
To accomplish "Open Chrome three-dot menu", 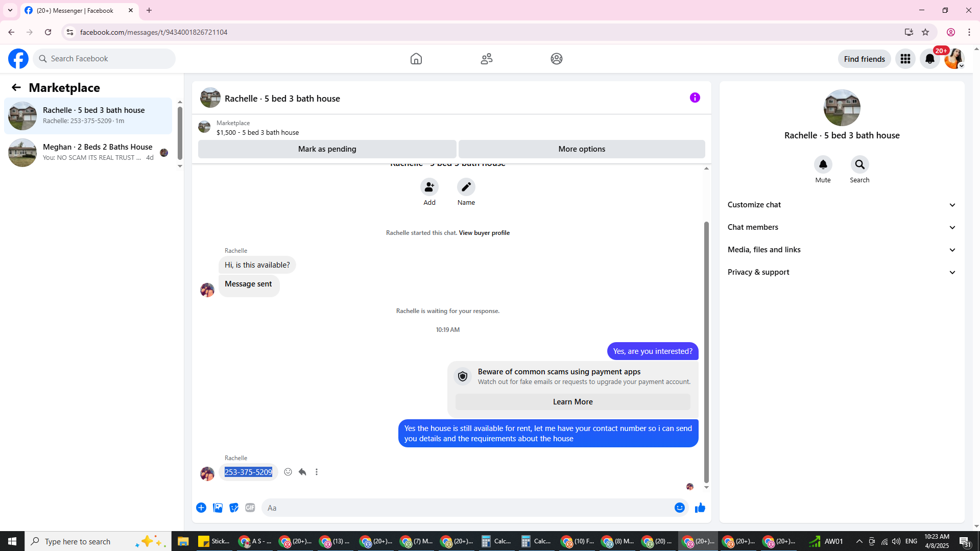I will coord(969,32).
